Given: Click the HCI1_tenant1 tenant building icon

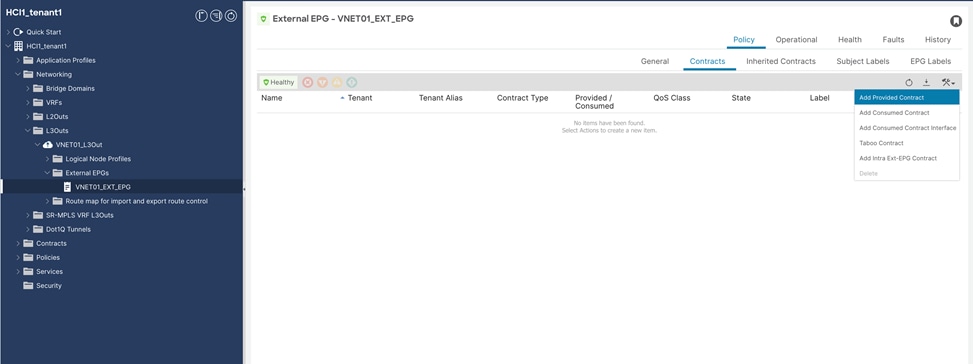Looking at the screenshot, I should [18, 46].
